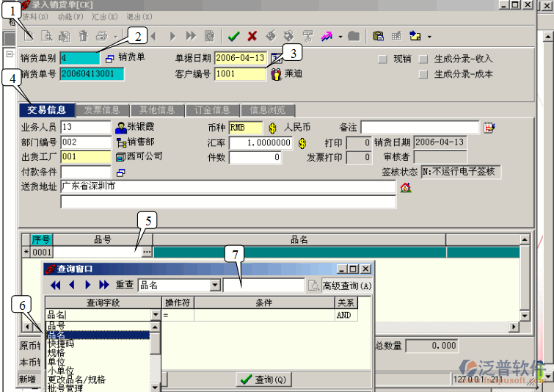This screenshot has height=392, width=554.
Task: Click item grid vertical scrollbar down arrow
Action: pyautogui.click(x=525, y=316)
